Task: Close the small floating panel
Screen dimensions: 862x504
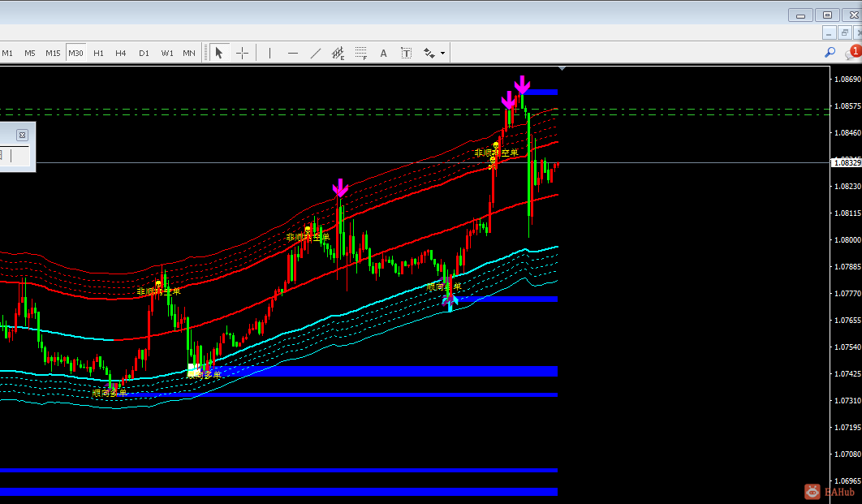Action: pos(22,135)
